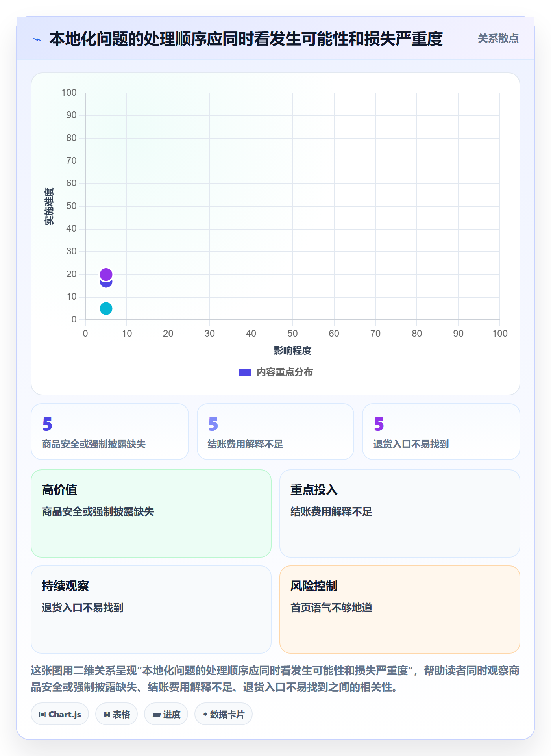Click the 表格 grid icon
This screenshot has height=756, width=551.
point(107,714)
